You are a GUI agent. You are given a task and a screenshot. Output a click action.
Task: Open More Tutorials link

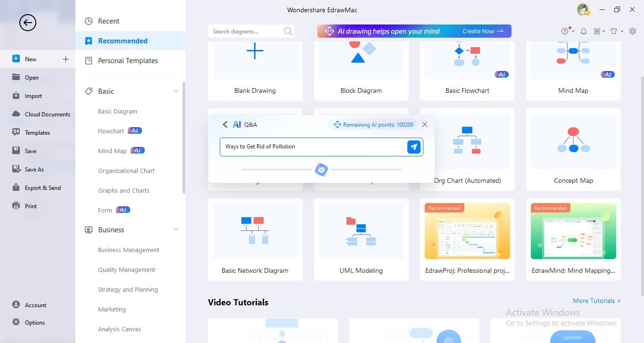coord(596,301)
